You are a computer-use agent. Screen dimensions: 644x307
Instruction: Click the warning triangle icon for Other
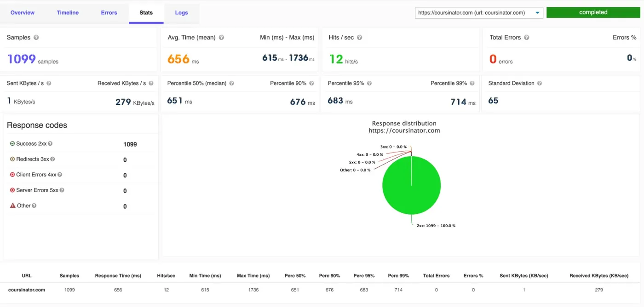12,206
